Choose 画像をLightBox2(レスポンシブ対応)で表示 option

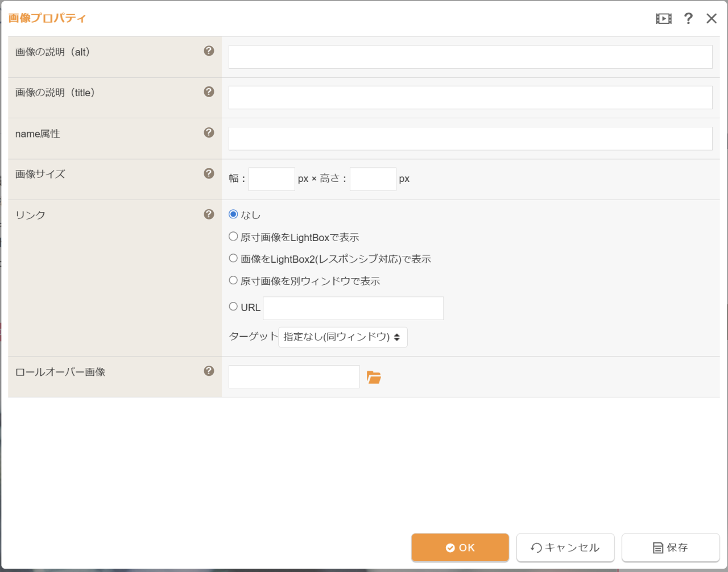point(233,258)
